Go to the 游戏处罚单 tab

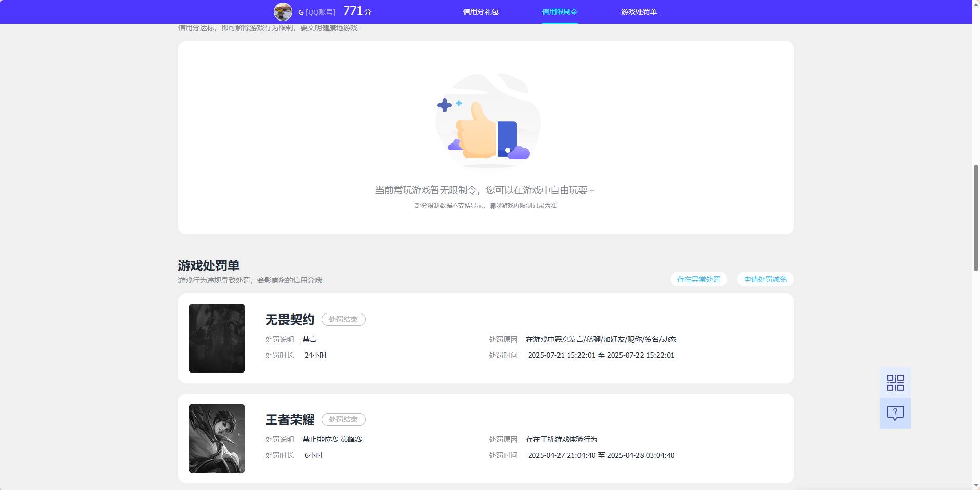pos(639,12)
